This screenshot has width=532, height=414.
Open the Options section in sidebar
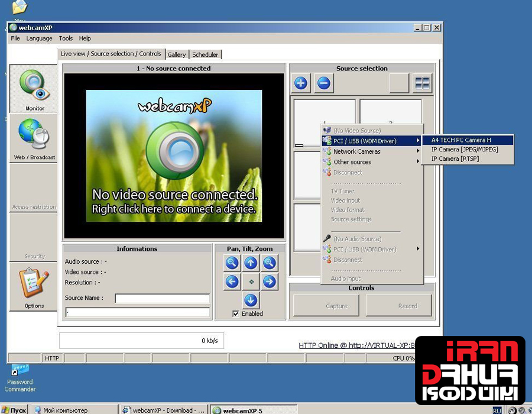click(x=33, y=286)
